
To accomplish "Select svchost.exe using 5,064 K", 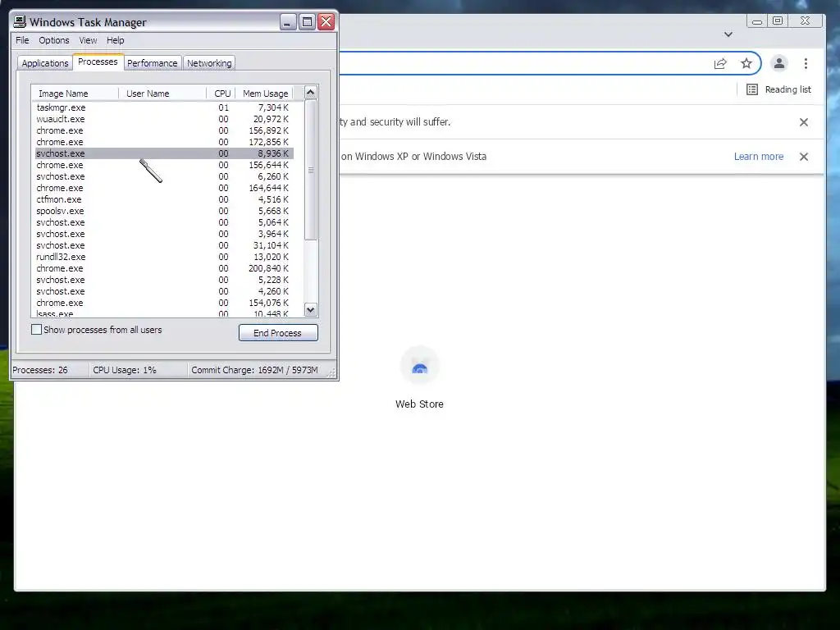I will [x=164, y=222].
